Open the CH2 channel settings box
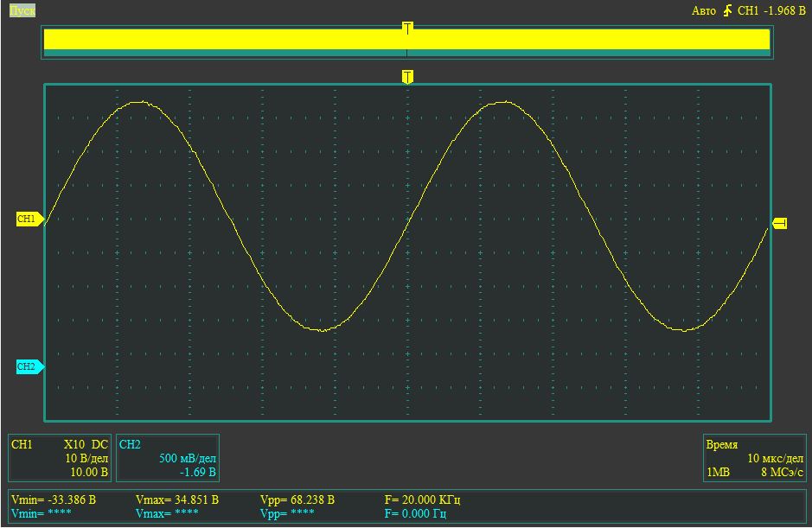Viewport: 812px width, 528px height. 168,458
